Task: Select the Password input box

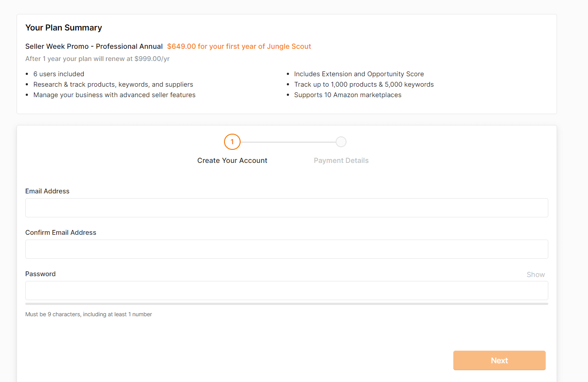Action: [286, 291]
